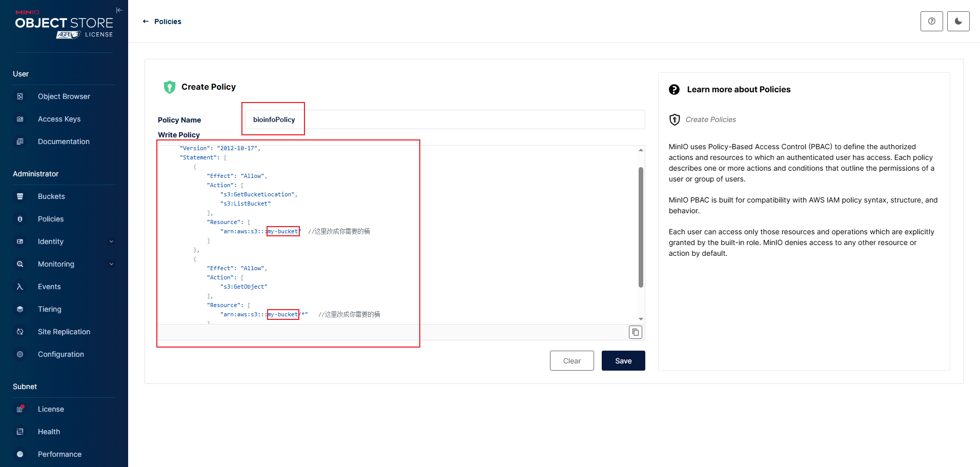This screenshot has width=980, height=467.
Task: Open the Object Browser menu item
Action: [64, 96]
